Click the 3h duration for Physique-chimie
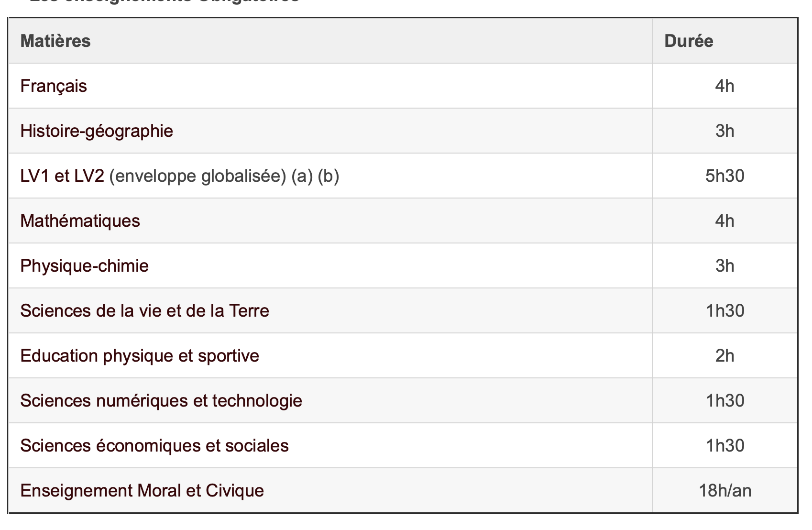This screenshot has width=812, height=530. 725,266
